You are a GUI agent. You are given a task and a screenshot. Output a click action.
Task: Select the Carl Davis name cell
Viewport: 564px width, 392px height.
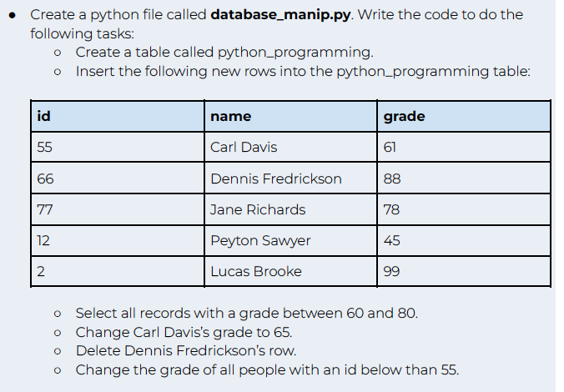point(290,147)
